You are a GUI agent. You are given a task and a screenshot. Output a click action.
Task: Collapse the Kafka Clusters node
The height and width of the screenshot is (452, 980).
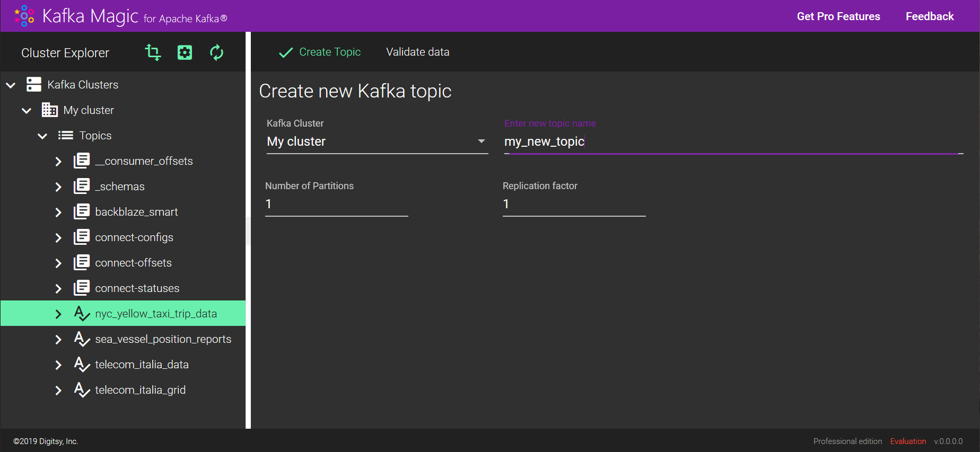(x=11, y=85)
